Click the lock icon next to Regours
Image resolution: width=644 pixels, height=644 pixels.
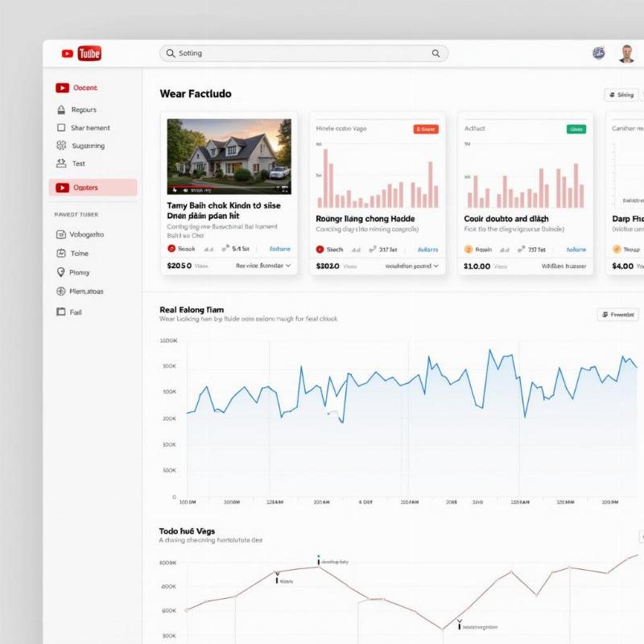coord(61,109)
